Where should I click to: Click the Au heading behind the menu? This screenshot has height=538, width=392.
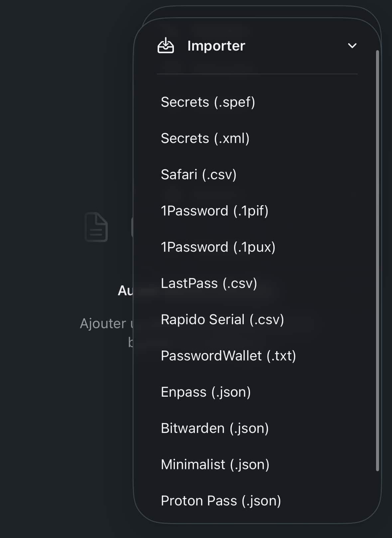click(x=125, y=292)
